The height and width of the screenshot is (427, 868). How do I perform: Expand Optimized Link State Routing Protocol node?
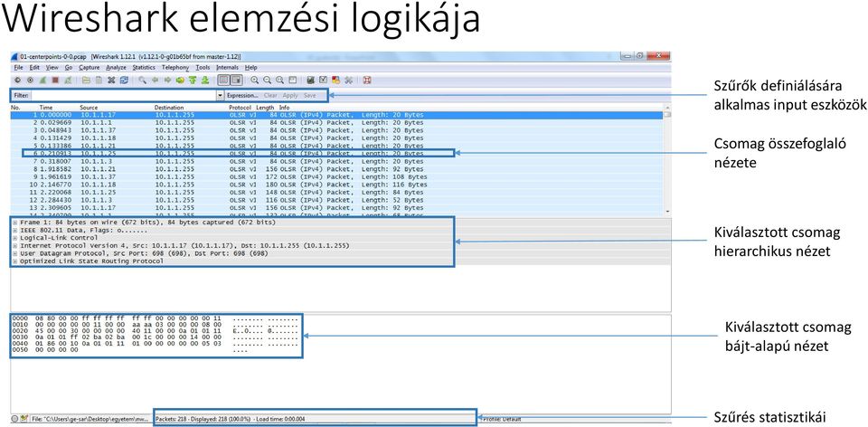click(14, 261)
